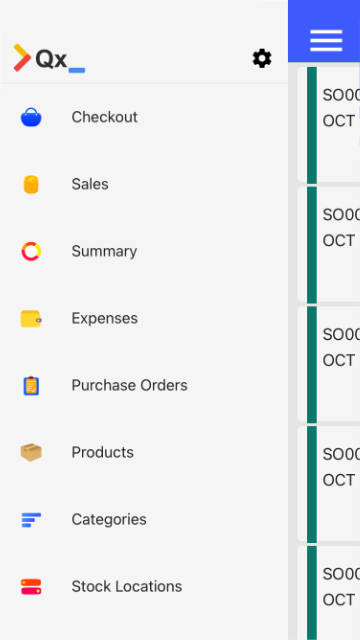360x640 pixels.
Task: Click the Qx logo
Action: (49, 59)
